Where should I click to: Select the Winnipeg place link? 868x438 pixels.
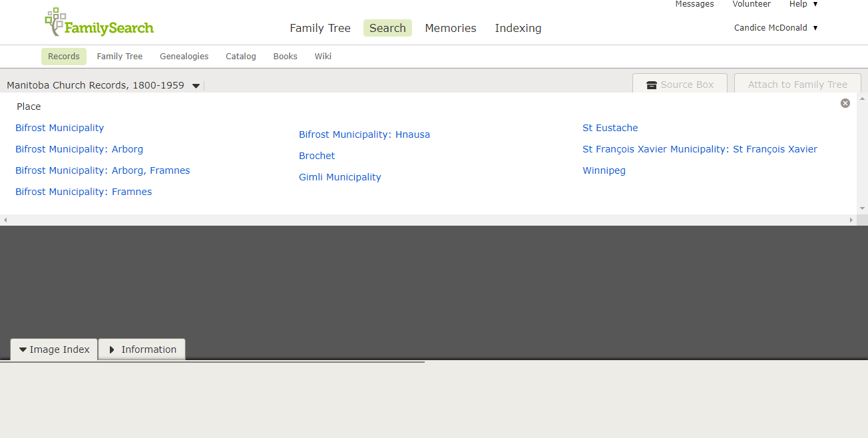pyautogui.click(x=604, y=170)
